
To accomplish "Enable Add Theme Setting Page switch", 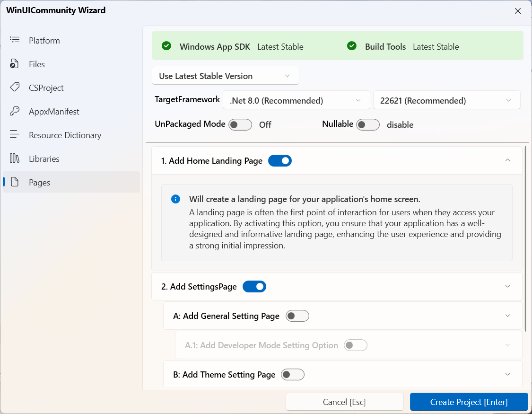I will point(293,375).
